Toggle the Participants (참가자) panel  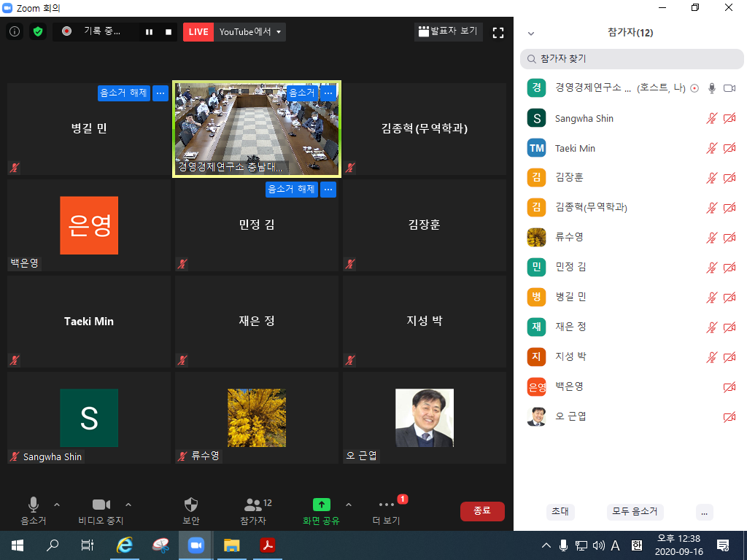click(253, 510)
